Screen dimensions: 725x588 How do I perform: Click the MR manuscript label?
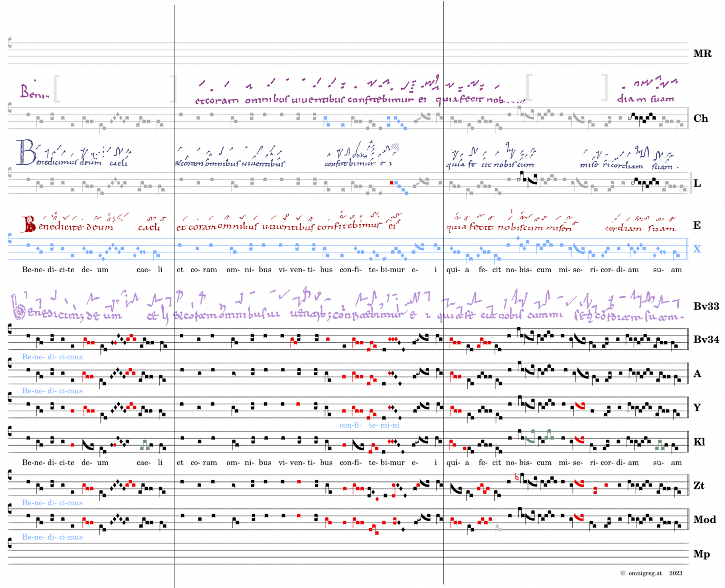(702, 53)
